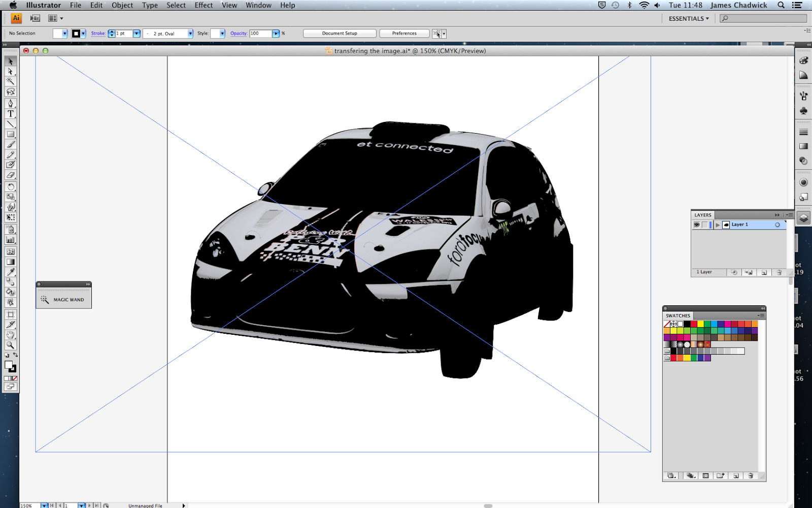Open the 2 pt. Oval brush dropdown
812x508 pixels.
[190, 34]
